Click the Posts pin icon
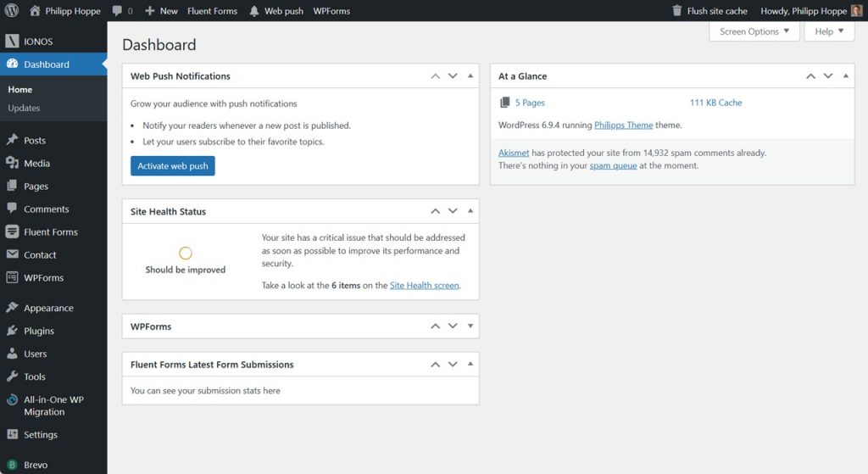The width and height of the screenshot is (868, 474). point(12,140)
